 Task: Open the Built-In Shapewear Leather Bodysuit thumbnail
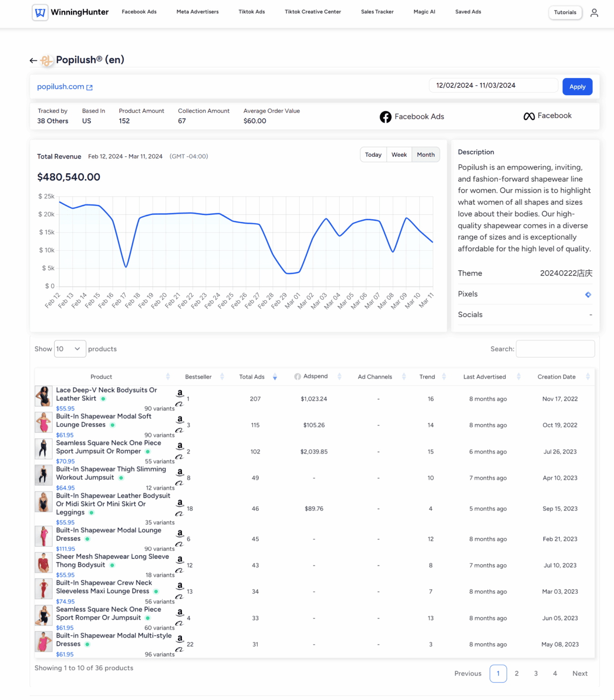point(44,502)
